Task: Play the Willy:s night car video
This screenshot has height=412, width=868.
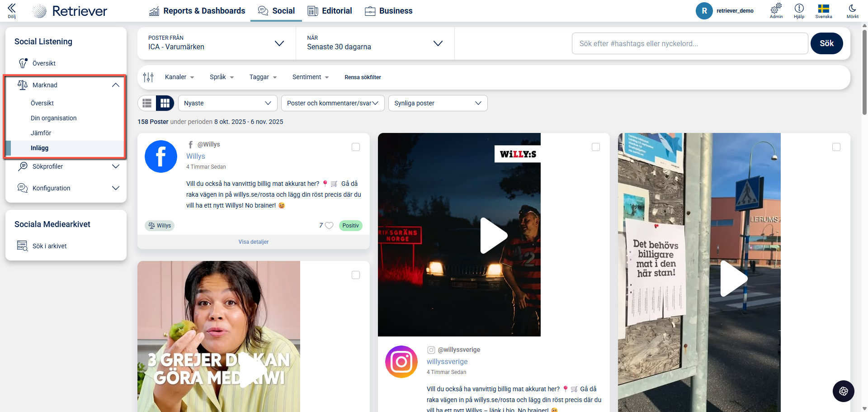Action: [x=494, y=235]
